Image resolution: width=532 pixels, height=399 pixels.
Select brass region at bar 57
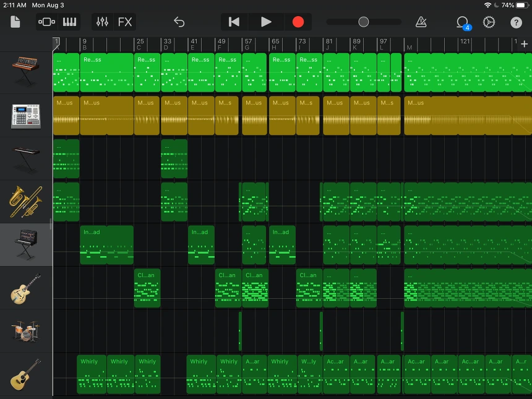click(254, 202)
